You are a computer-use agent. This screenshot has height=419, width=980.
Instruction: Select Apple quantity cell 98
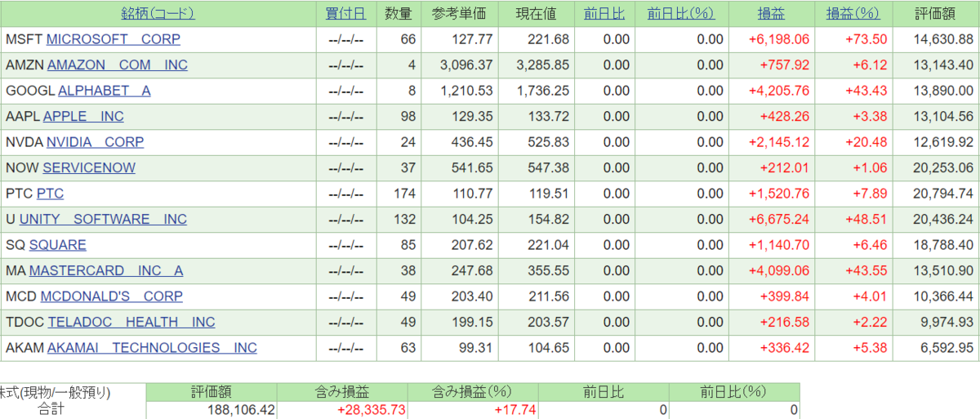point(408,117)
